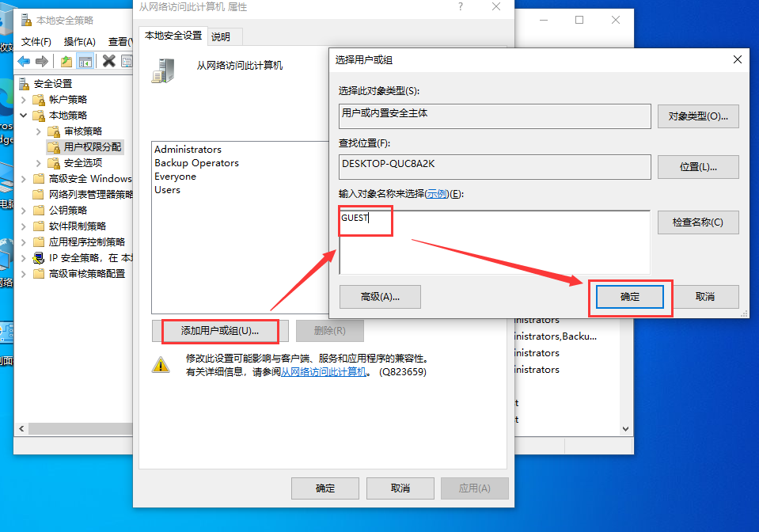Click inside the GUEST input field
Image resolution: width=759 pixels, height=532 pixels.
[364, 218]
